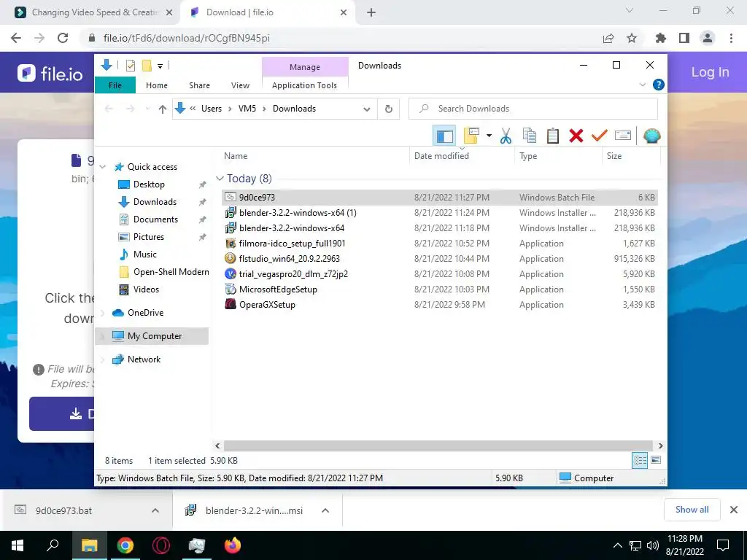The image size is (747, 560).
Task: Sort by the Size column header
Action: pyautogui.click(x=614, y=156)
